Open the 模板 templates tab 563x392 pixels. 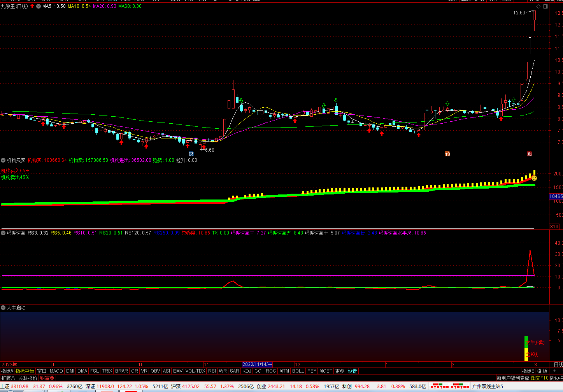(542, 371)
